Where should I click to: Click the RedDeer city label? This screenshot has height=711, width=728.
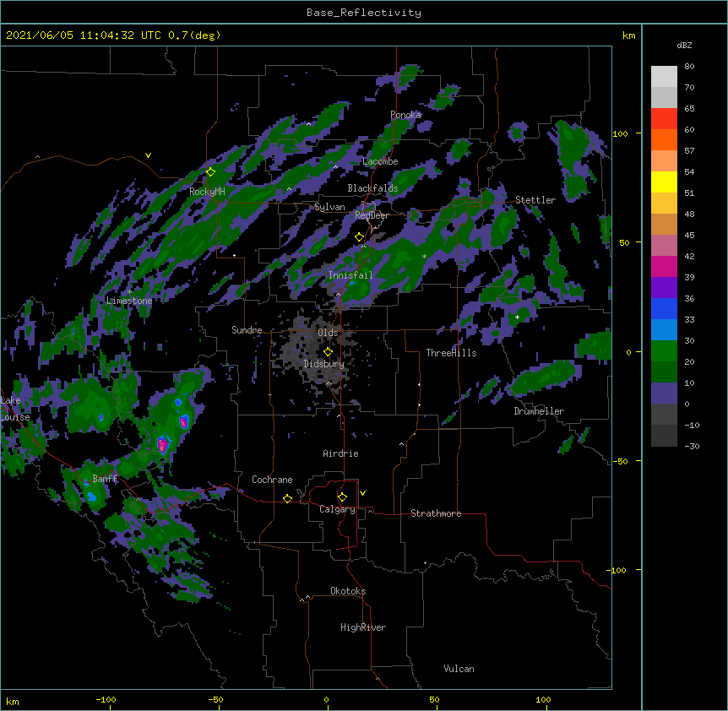pyautogui.click(x=372, y=215)
